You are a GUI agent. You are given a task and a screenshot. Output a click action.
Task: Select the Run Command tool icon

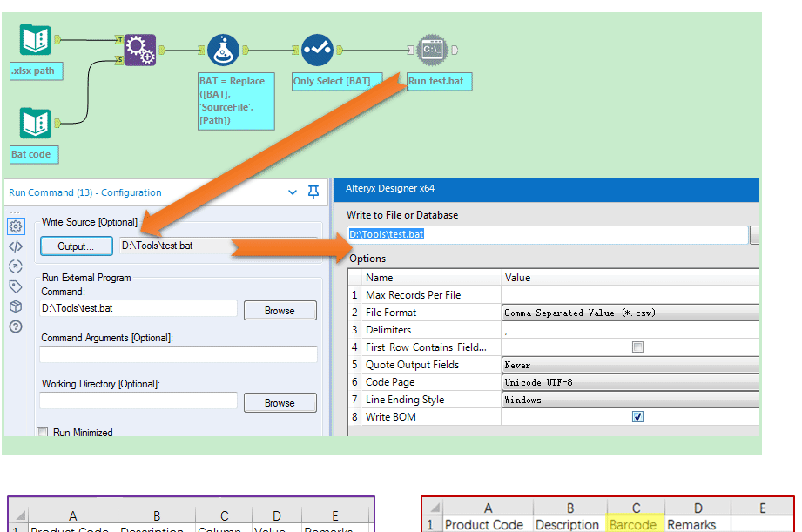point(433,51)
